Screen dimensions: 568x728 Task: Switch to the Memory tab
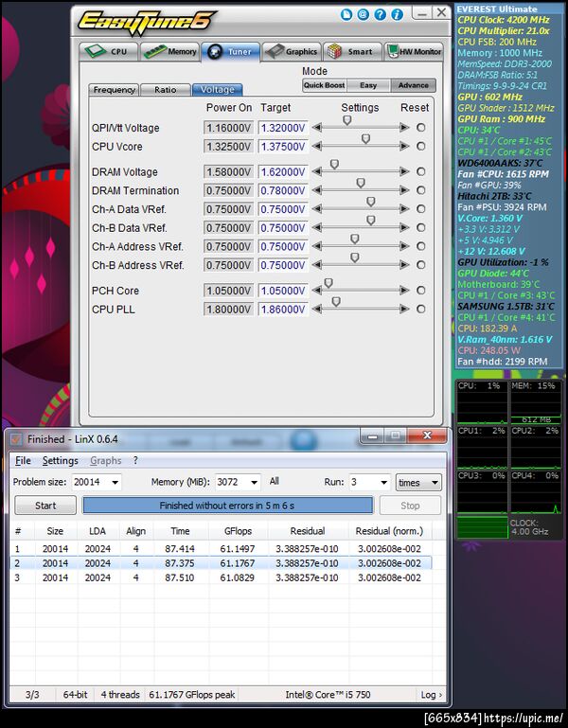point(170,51)
